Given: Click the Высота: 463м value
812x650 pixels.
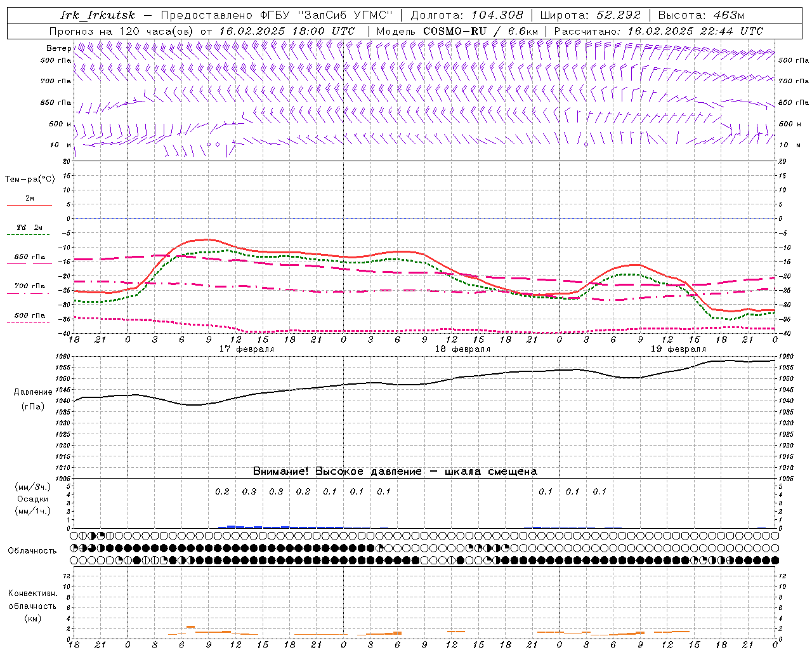Looking at the screenshot, I should coord(701,15).
